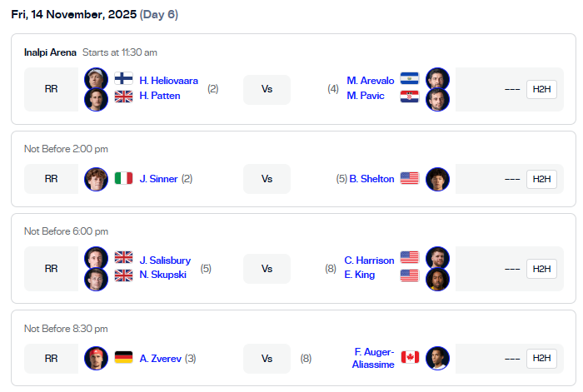
Task: Click RR badge in Sinner match row
Action: pyautogui.click(x=51, y=179)
